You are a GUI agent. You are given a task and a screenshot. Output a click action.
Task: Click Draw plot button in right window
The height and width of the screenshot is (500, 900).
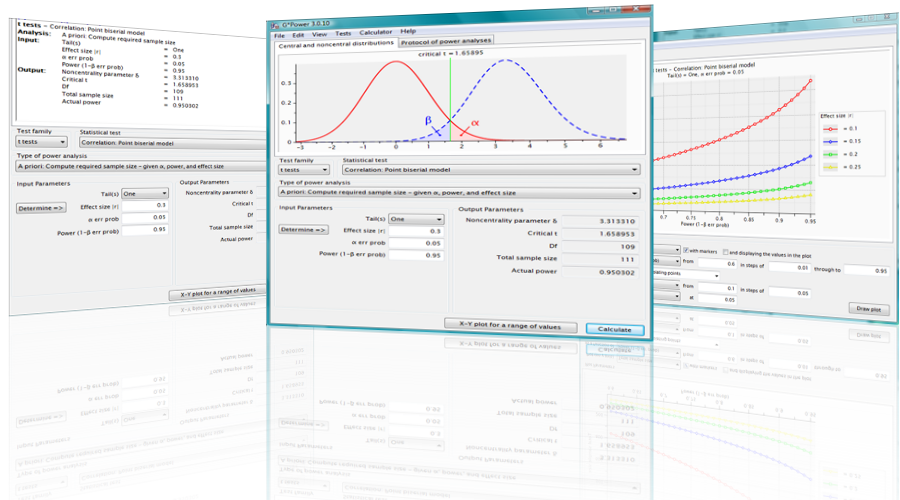pos(868,309)
